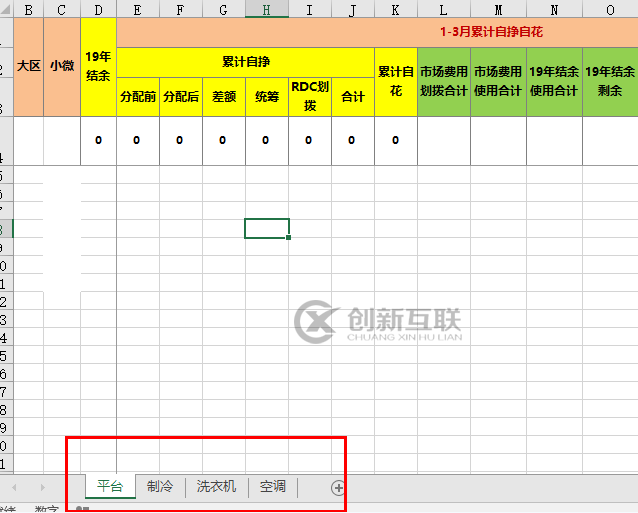Screen dimensions: 638x513
Task: Click the 0 value under 合计
Action: point(353,141)
